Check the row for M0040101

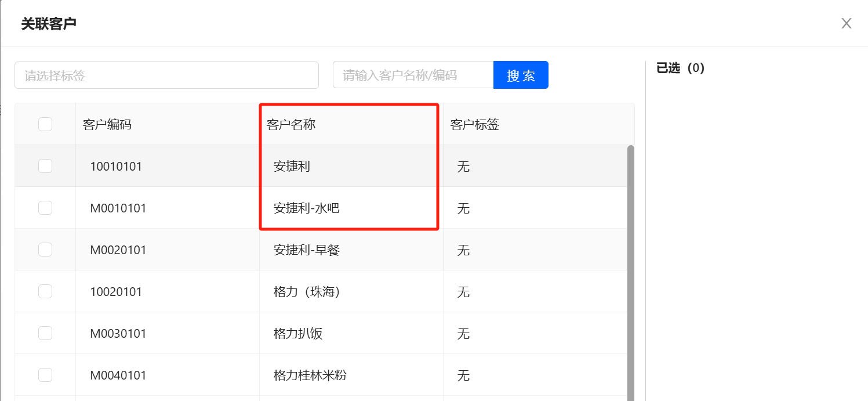tap(45, 375)
